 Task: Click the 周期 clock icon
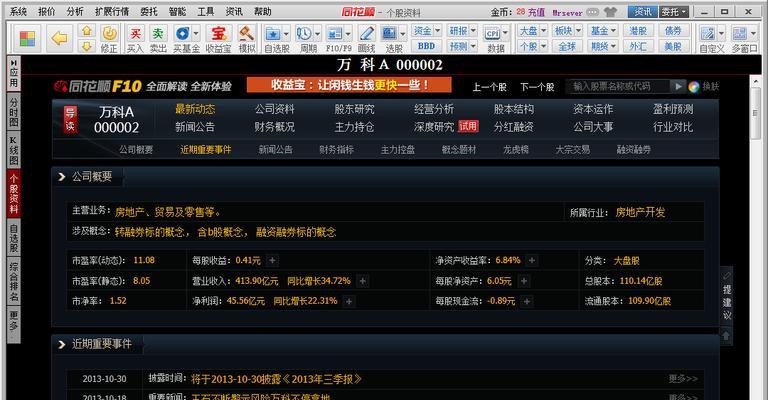click(x=304, y=33)
